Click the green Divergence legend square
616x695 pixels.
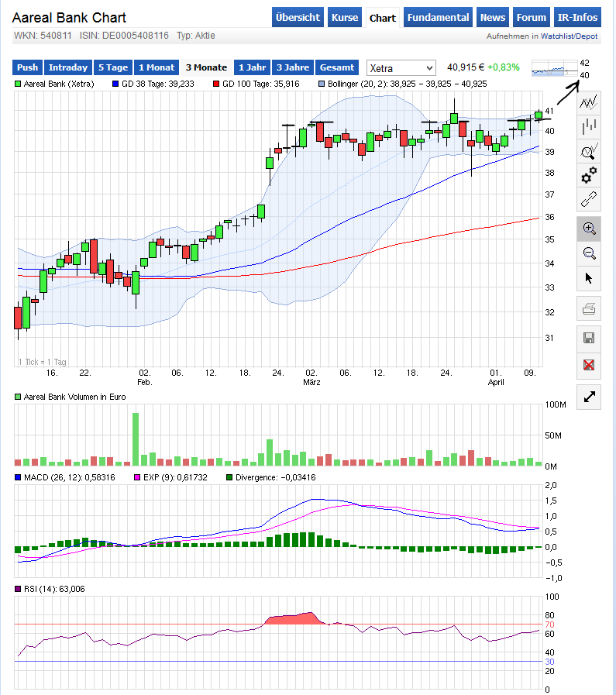pyautogui.click(x=229, y=477)
